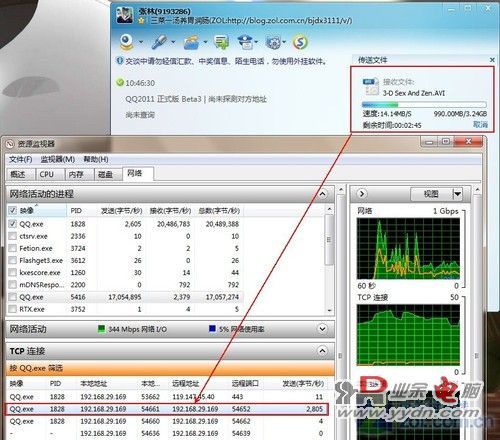Open dropdown arrow next to send file icon
This screenshot has height=440, width=500.
point(205,42)
